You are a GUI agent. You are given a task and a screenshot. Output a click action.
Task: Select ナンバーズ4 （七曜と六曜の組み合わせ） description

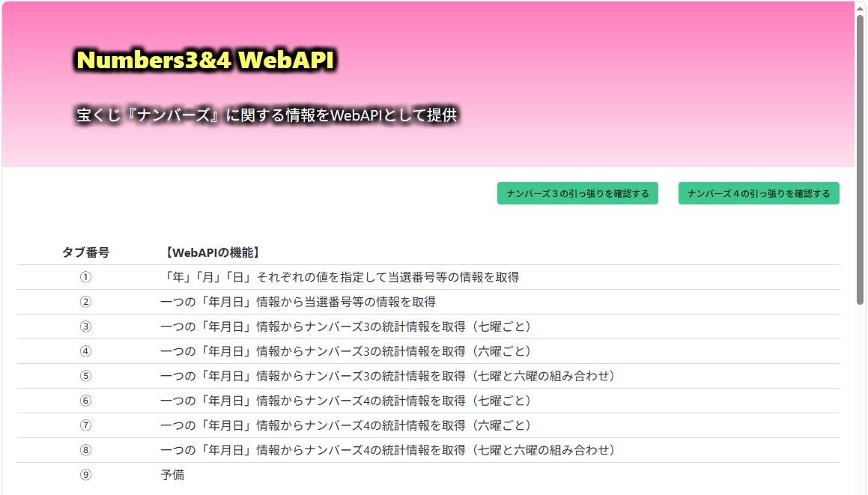click(x=388, y=450)
